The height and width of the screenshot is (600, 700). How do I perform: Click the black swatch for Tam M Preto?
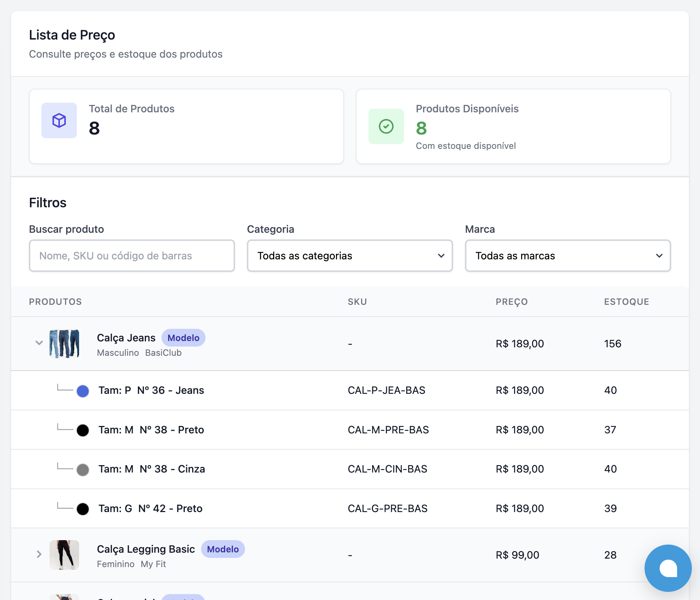(x=83, y=430)
